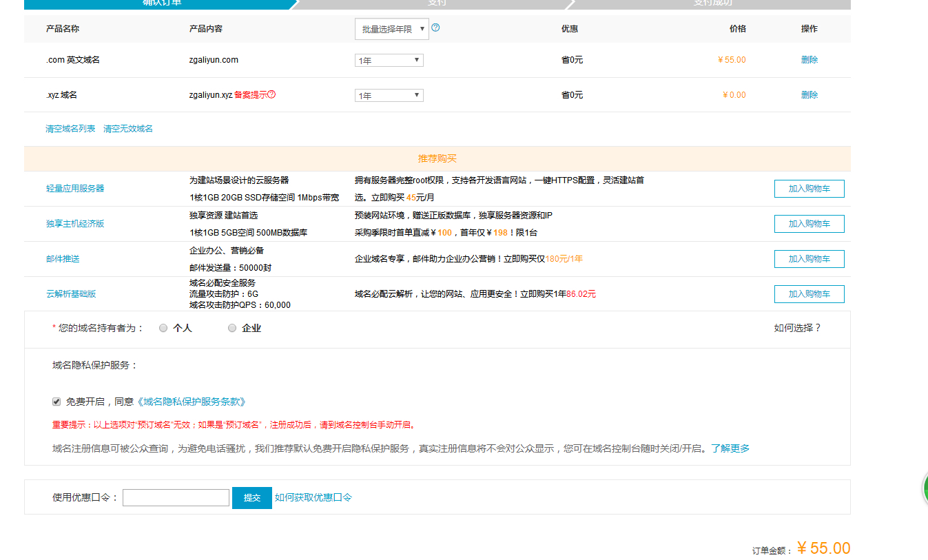Click 加入购物车 for 云解析基础版

coord(809,293)
